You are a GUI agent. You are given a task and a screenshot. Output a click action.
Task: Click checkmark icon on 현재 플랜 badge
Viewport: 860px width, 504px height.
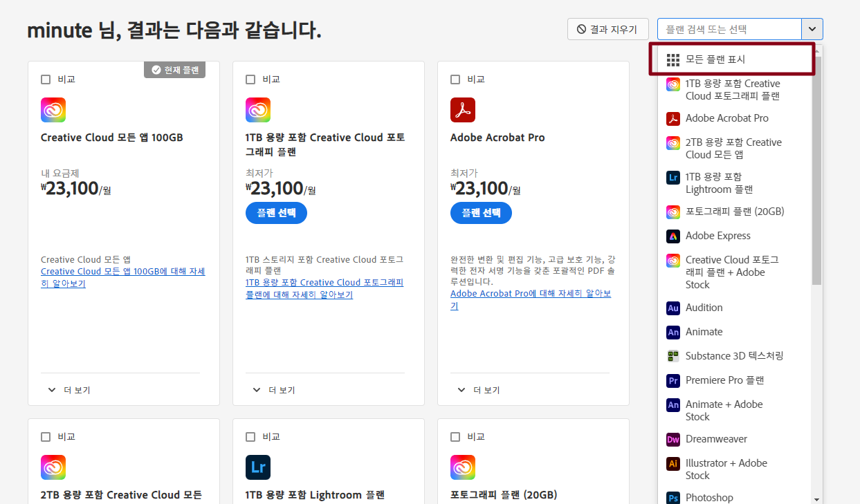coord(156,70)
